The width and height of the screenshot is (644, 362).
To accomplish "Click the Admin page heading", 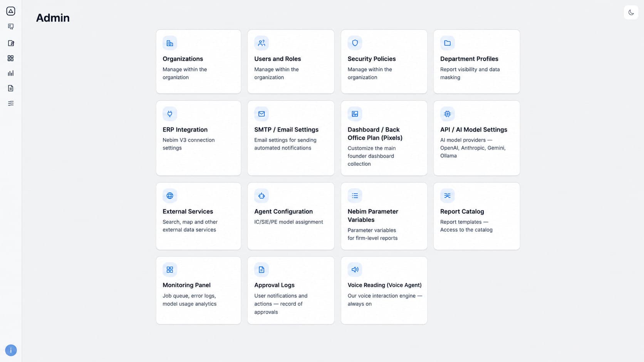I will click(53, 18).
